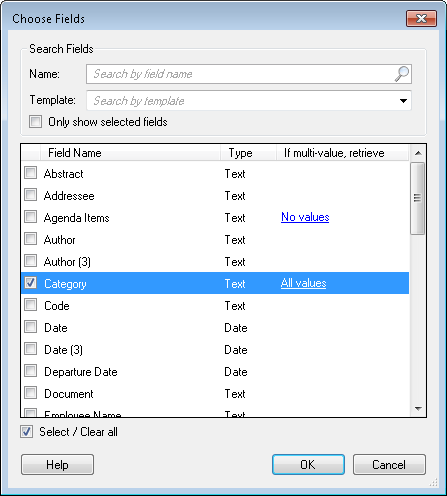Close the Choose Fields dialog

pyautogui.click(x=421, y=18)
